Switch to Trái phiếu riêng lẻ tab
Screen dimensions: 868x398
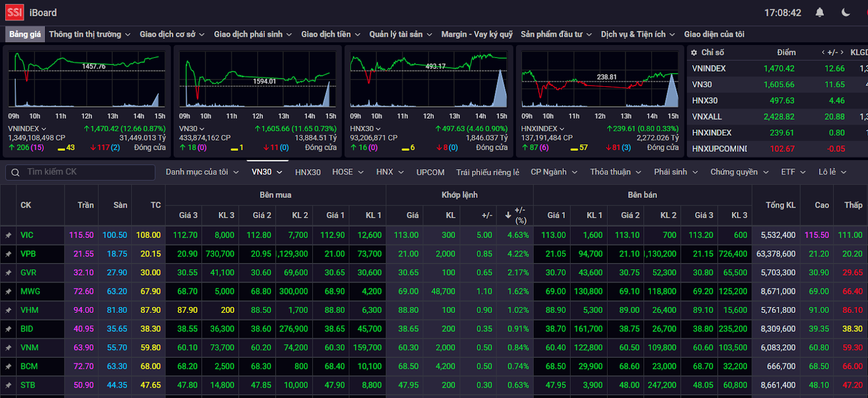pyautogui.click(x=487, y=172)
